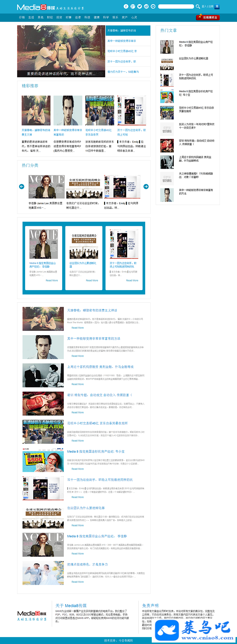237x644 pixels.
Task: Select slider tab 双十一因为这些剁手，职
Action: coord(128,61)
